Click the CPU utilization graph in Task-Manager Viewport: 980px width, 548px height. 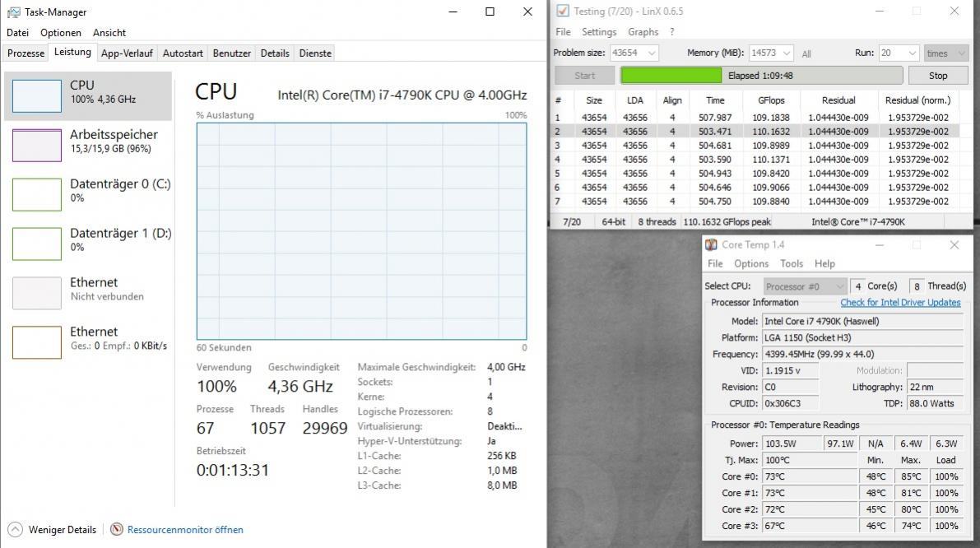click(x=361, y=231)
